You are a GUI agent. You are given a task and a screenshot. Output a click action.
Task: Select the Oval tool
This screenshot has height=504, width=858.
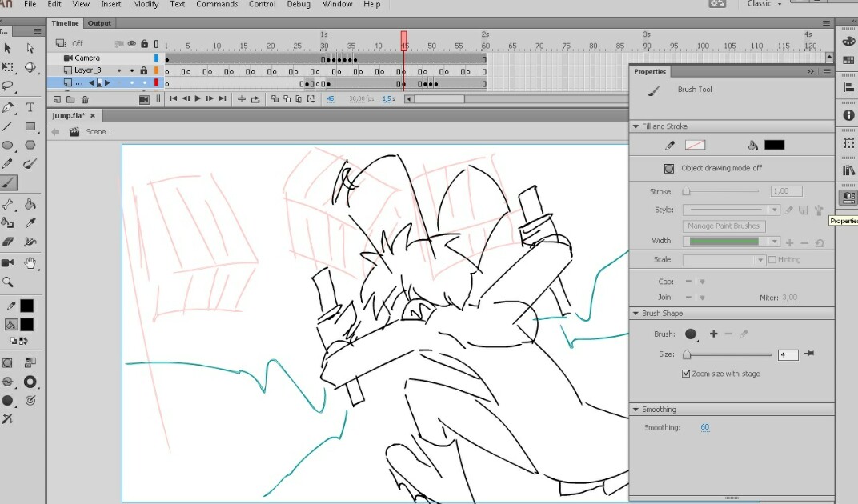tap(8, 145)
